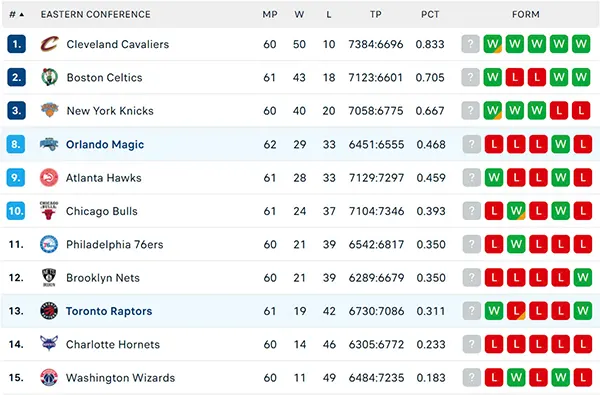Click the Brooklyn Nets logo
The image size is (600, 395).
coord(49,277)
